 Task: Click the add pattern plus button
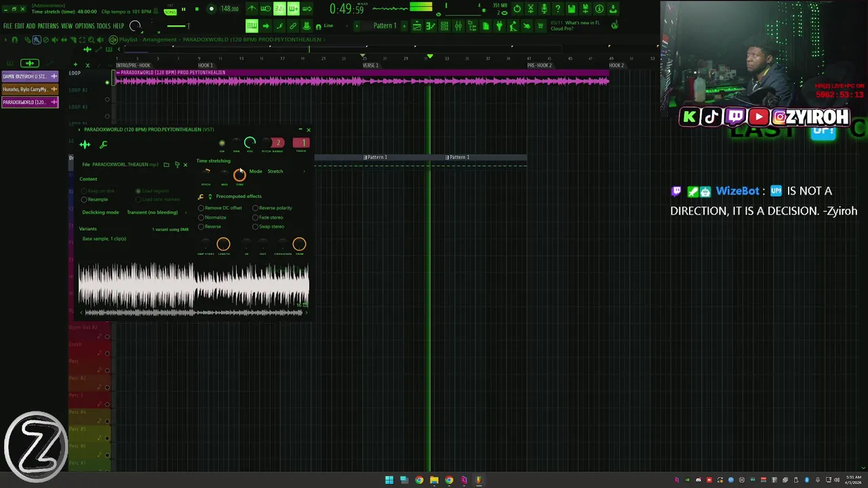[404, 26]
